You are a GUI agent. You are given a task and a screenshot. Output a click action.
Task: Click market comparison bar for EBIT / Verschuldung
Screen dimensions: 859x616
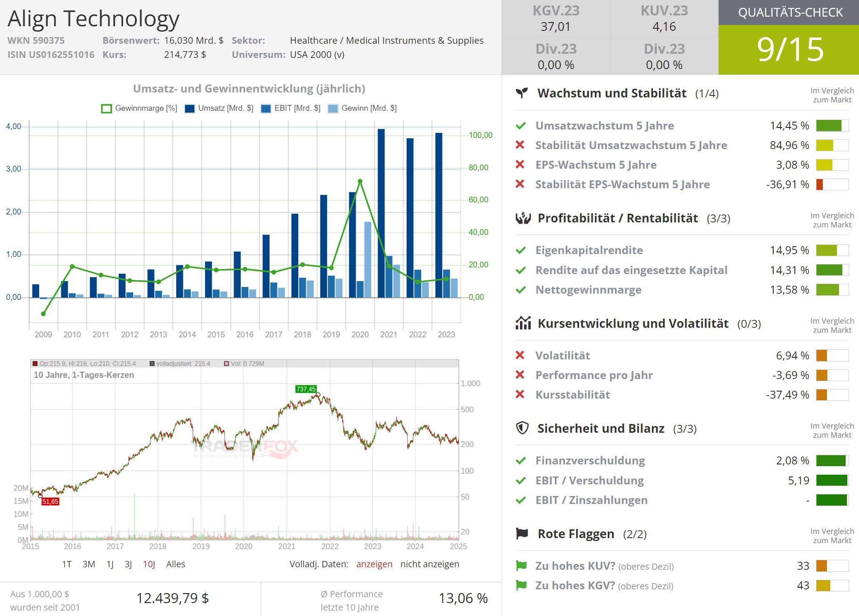832,480
